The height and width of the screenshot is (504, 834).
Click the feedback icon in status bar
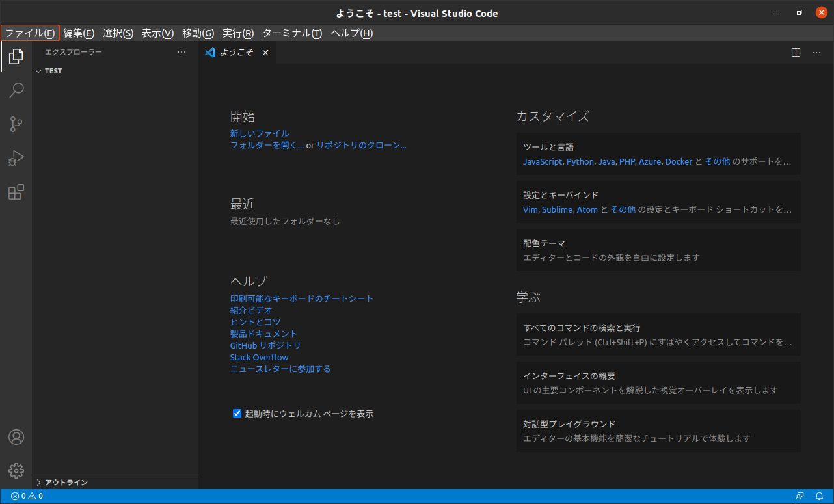pos(800,496)
